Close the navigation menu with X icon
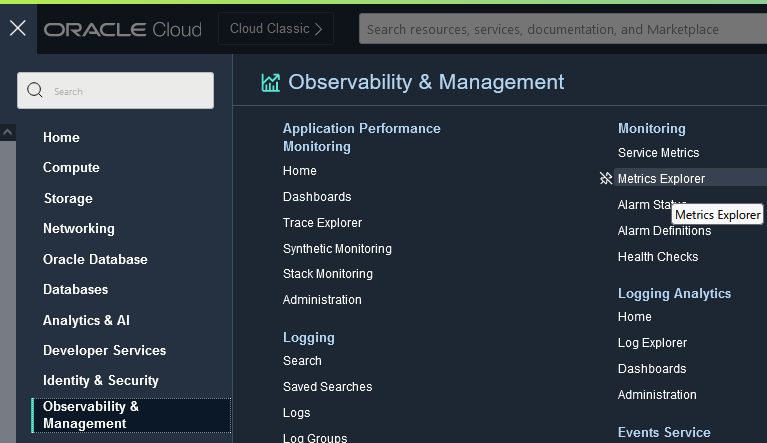Viewport: 767px width, 443px height. tap(18, 28)
